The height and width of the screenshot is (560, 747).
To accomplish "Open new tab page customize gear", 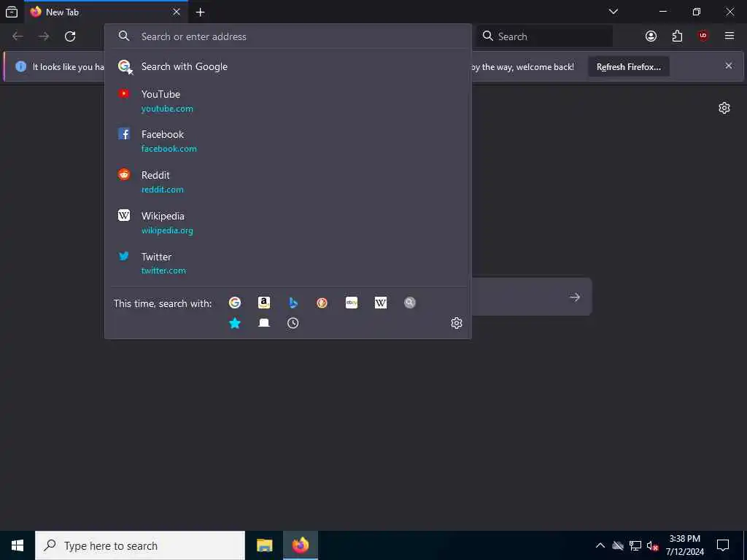I will pyautogui.click(x=724, y=108).
